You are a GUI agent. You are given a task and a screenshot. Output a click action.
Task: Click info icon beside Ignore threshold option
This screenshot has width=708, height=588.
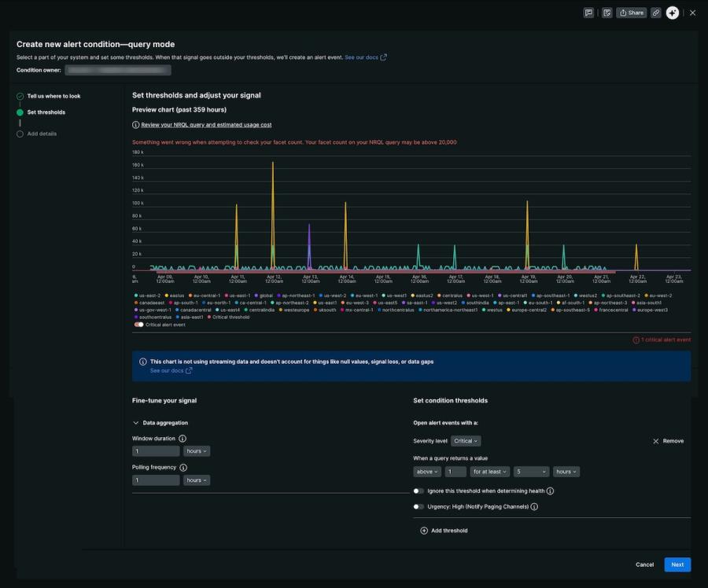coord(550,491)
